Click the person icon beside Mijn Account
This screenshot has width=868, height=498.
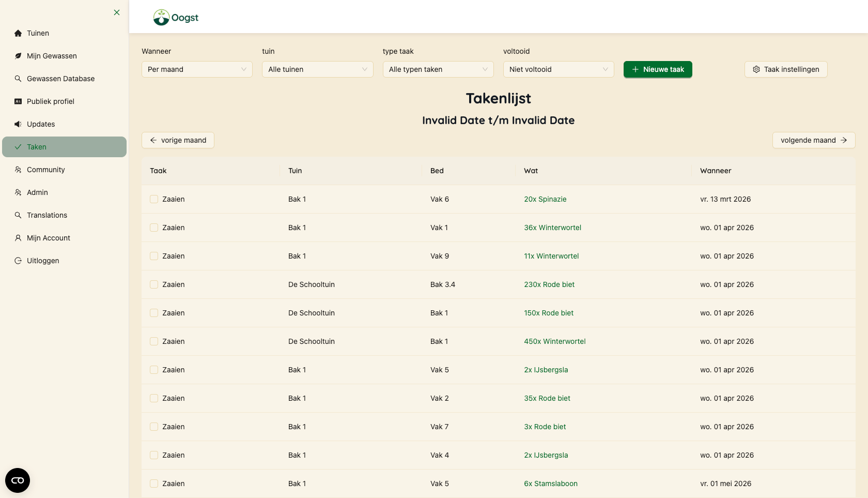pos(18,238)
